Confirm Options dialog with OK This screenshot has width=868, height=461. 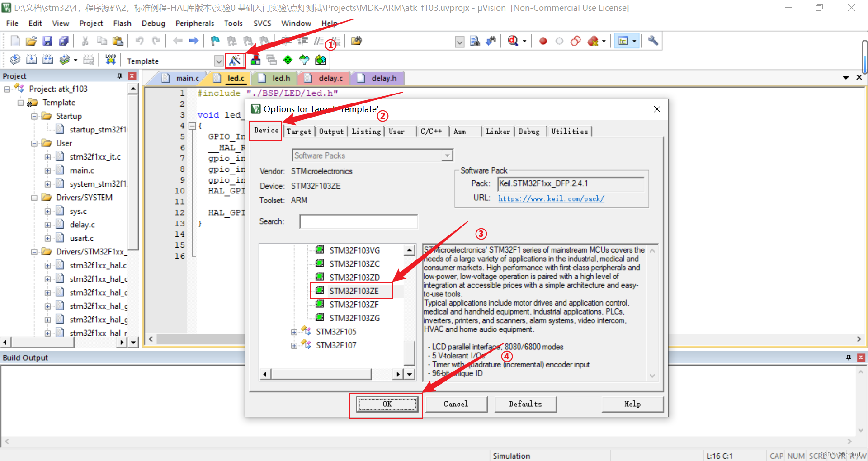387,404
